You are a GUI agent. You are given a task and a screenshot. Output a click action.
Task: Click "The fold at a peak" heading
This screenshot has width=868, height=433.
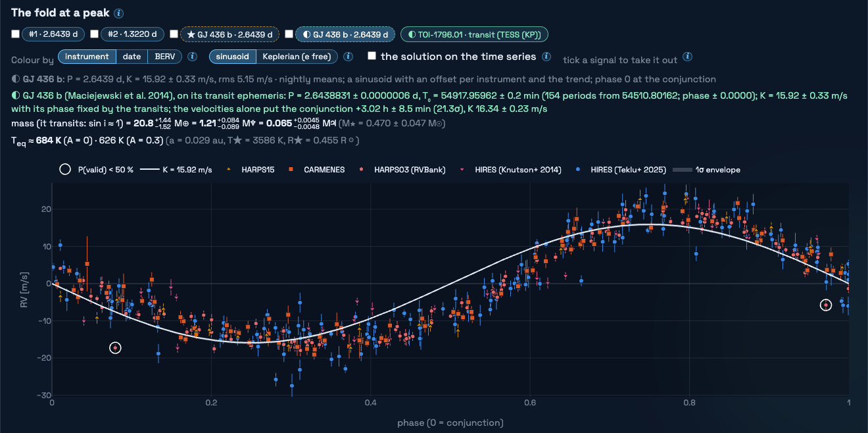tap(60, 13)
